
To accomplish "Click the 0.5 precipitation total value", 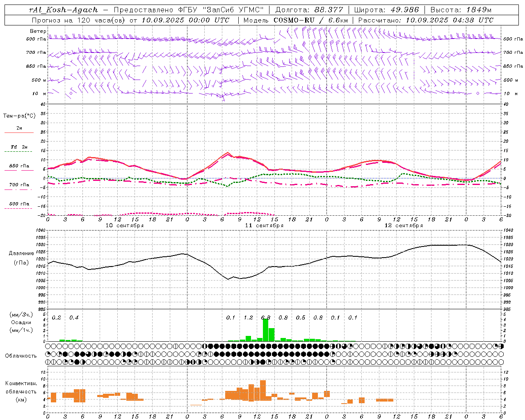I will coord(301,318).
